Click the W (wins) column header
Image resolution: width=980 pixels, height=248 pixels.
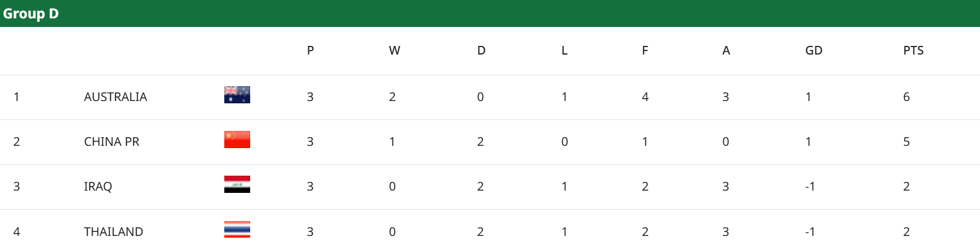point(395,51)
